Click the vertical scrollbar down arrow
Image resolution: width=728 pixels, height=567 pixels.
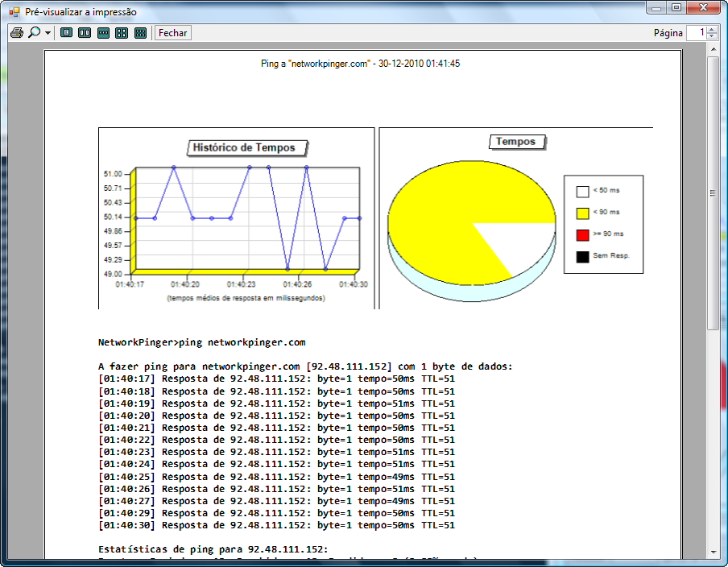(714, 553)
